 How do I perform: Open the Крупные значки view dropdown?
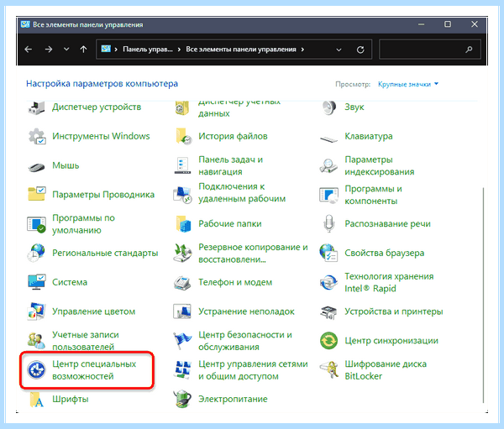click(x=408, y=84)
